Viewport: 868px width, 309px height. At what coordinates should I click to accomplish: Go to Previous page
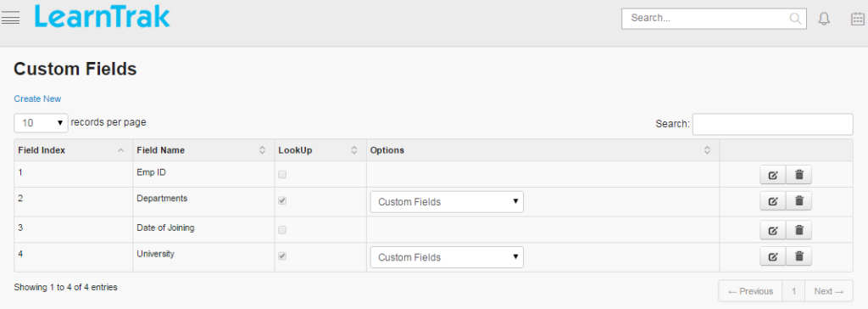[x=750, y=291]
